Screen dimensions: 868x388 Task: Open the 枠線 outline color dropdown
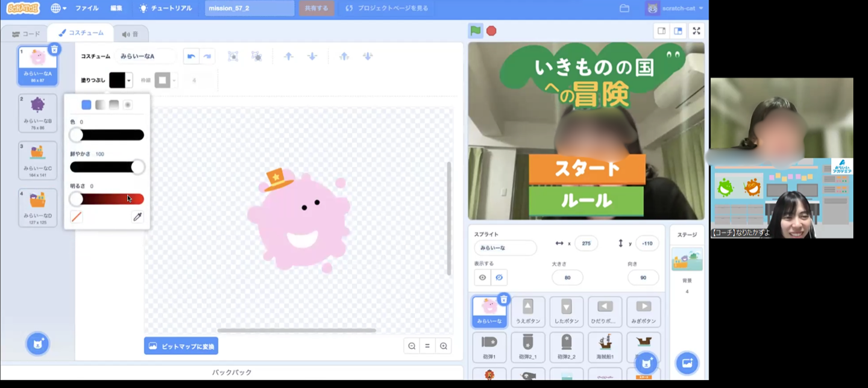(x=166, y=80)
